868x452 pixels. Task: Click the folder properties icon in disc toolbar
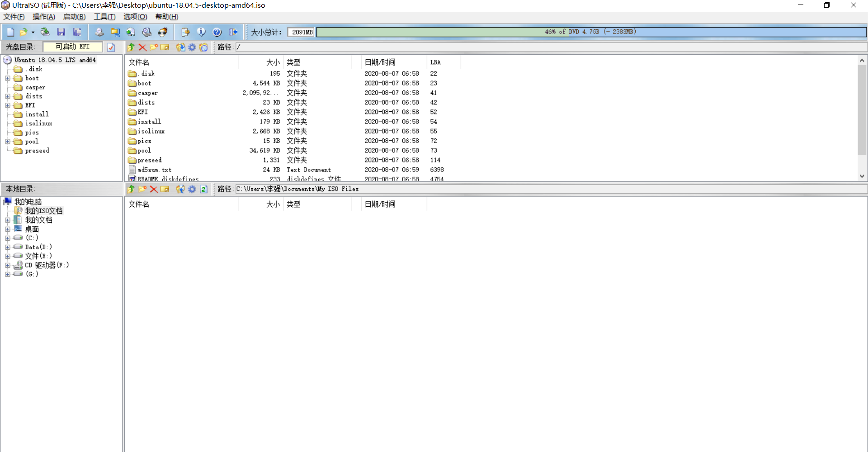click(203, 47)
